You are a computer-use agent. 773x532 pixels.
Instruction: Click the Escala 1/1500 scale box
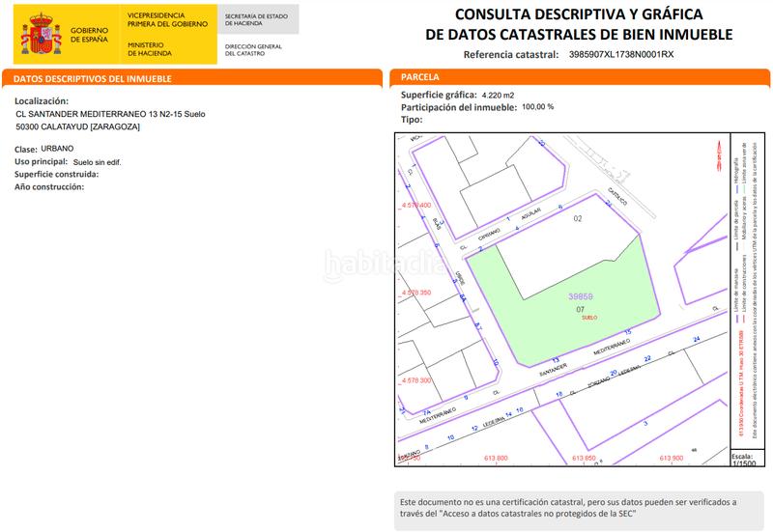742,459
